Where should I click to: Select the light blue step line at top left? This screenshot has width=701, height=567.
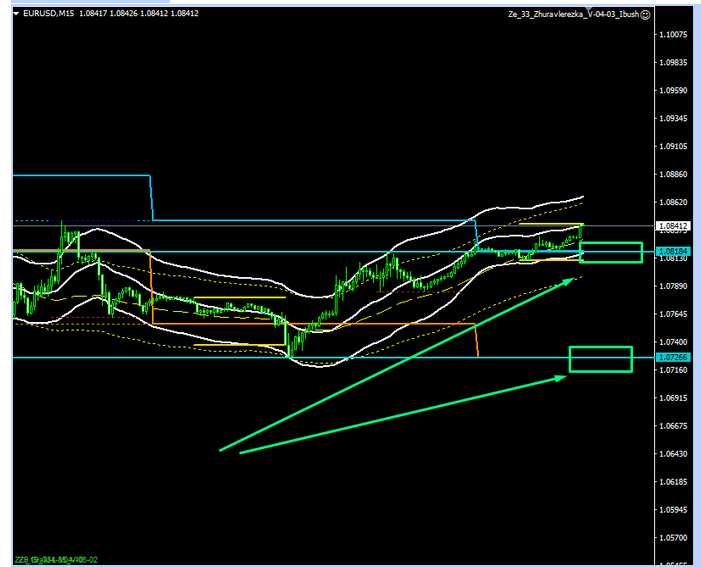(80, 176)
